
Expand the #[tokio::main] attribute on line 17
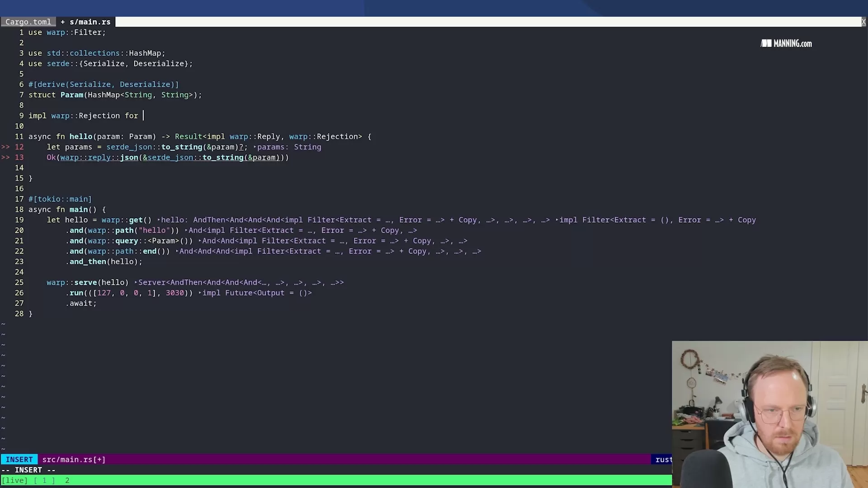pos(60,199)
